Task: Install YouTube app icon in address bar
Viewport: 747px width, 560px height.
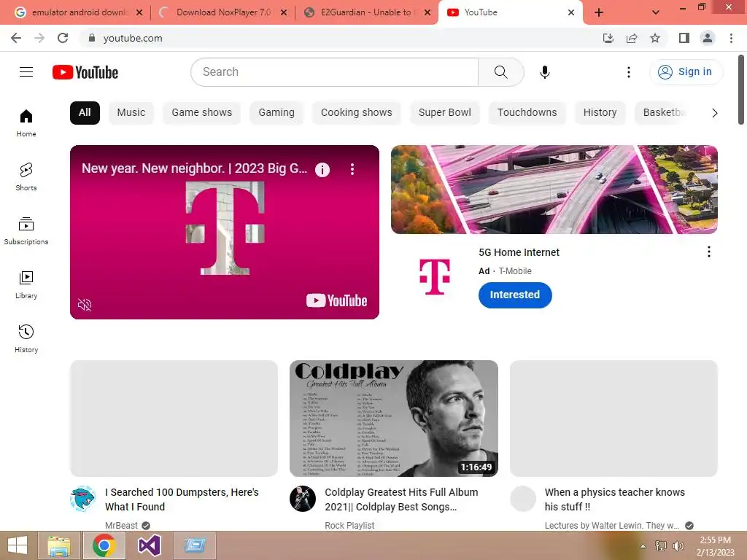Action: pos(608,38)
